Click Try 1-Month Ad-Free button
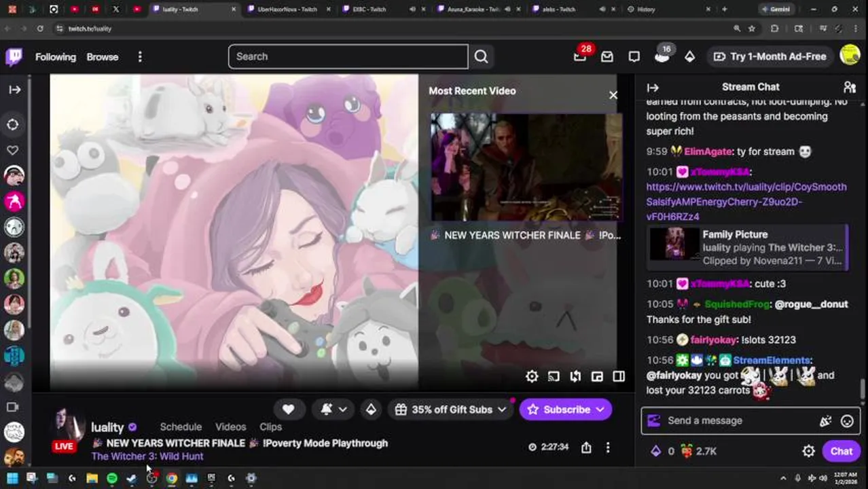This screenshot has width=868, height=489. (770, 56)
